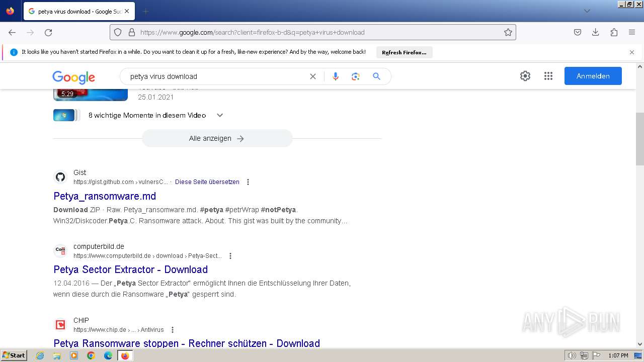Start voice search with microphone icon

pos(336,76)
